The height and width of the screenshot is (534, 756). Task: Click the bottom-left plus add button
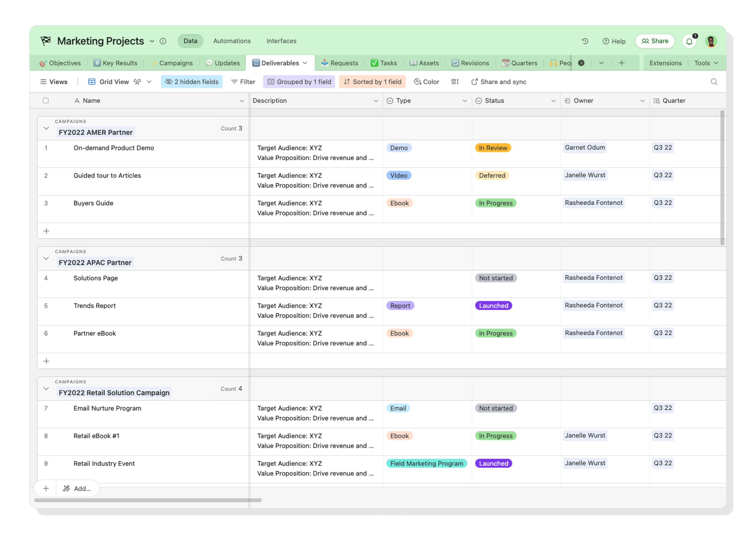pyautogui.click(x=46, y=488)
